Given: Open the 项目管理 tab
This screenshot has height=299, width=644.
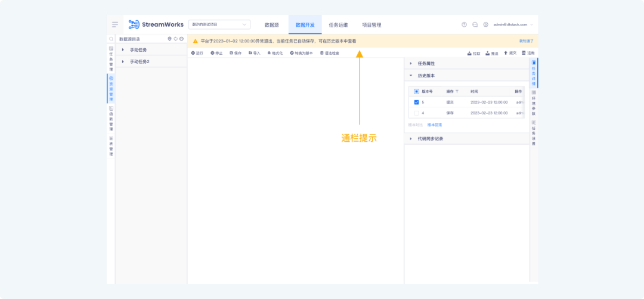Looking at the screenshot, I should click(x=371, y=25).
